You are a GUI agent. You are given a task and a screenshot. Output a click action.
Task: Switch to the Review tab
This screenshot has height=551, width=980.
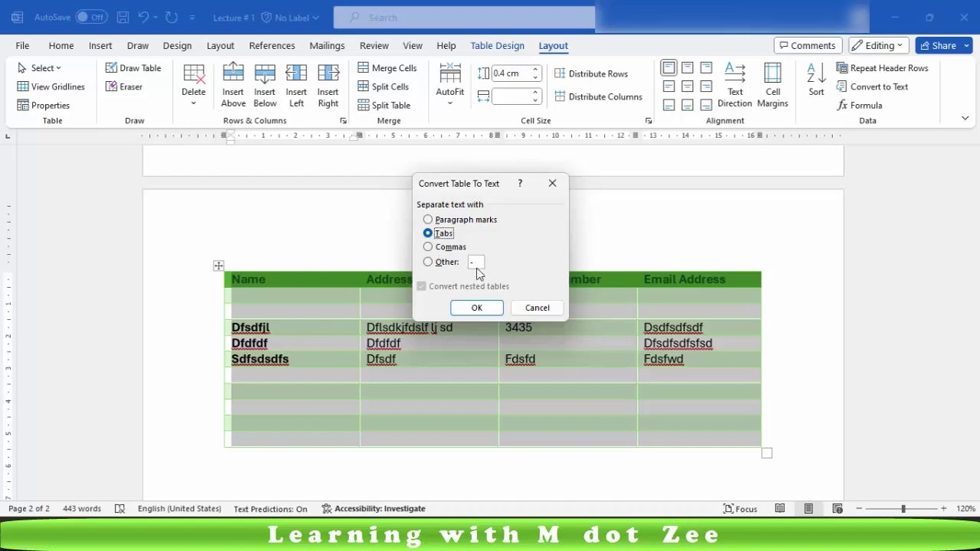click(x=374, y=45)
